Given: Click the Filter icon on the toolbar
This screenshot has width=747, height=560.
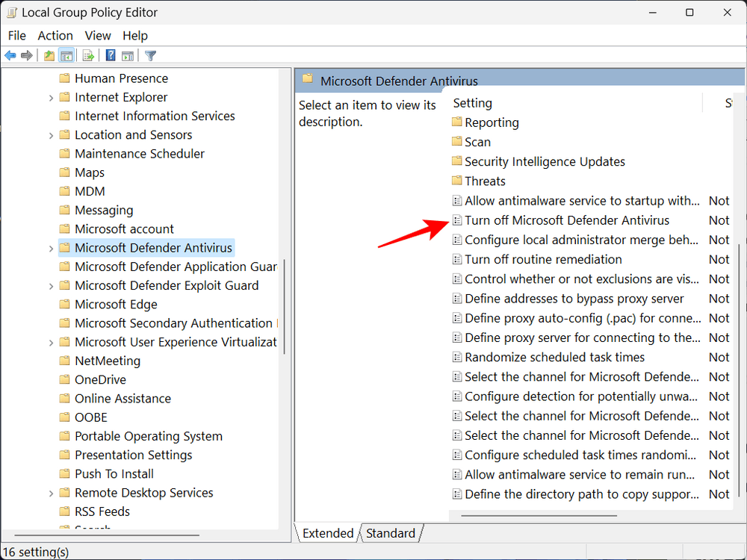Looking at the screenshot, I should pos(149,55).
